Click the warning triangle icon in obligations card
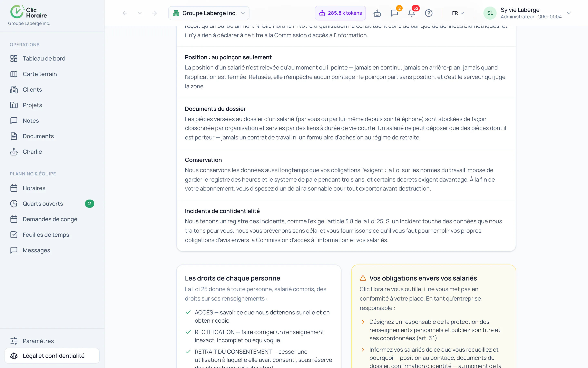 point(363,278)
